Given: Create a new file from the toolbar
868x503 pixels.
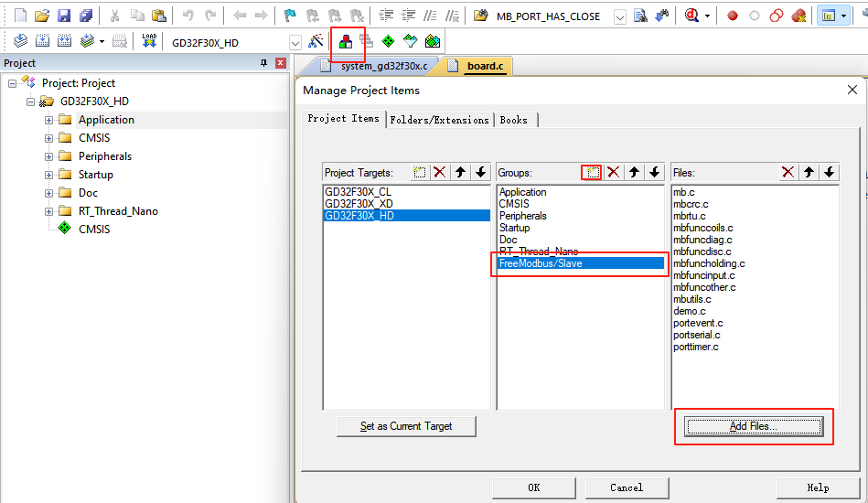Looking at the screenshot, I should 20,16.
